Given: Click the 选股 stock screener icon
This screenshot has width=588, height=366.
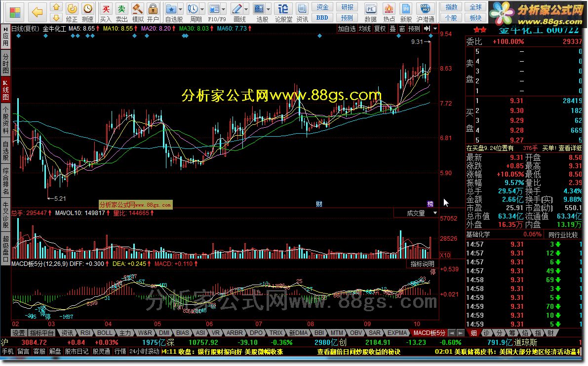Looking at the screenshot, I should pos(259,8).
